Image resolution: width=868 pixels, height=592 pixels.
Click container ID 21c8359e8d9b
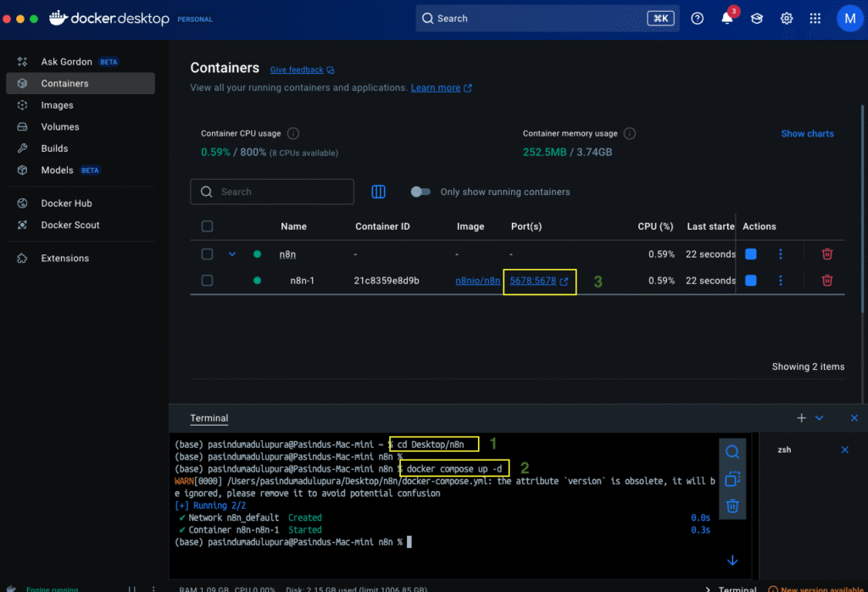pos(387,281)
